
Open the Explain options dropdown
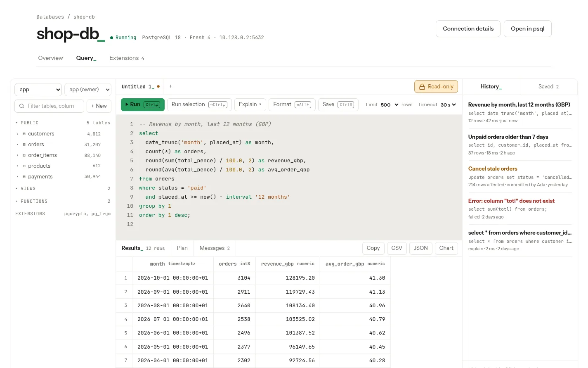[250, 104]
